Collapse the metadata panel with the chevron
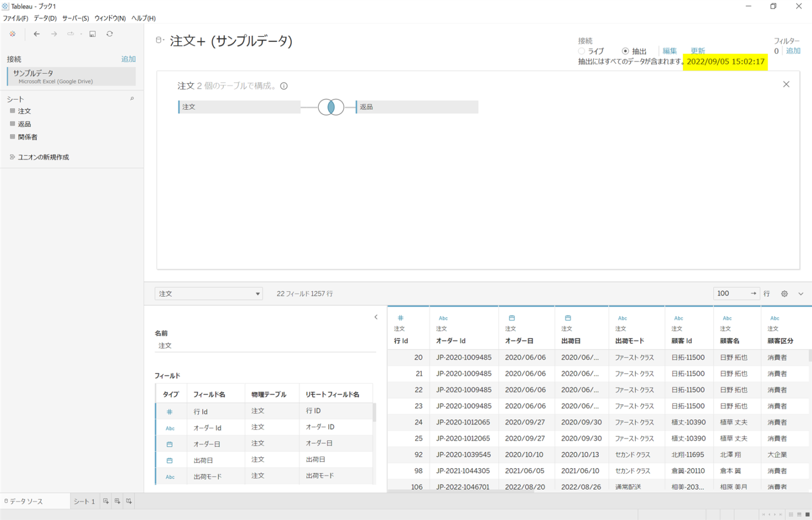The width and height of the screenshot is (812, 520). coord(376,317)
